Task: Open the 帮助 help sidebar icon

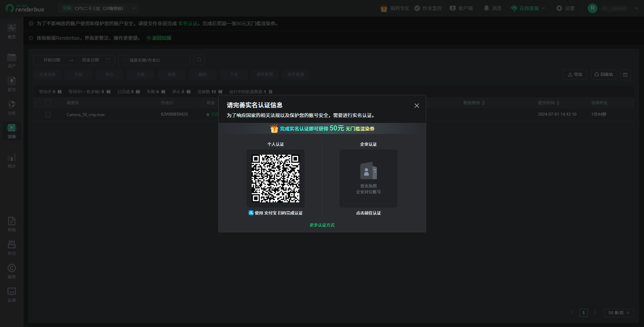Action: (x=12, y=224)
